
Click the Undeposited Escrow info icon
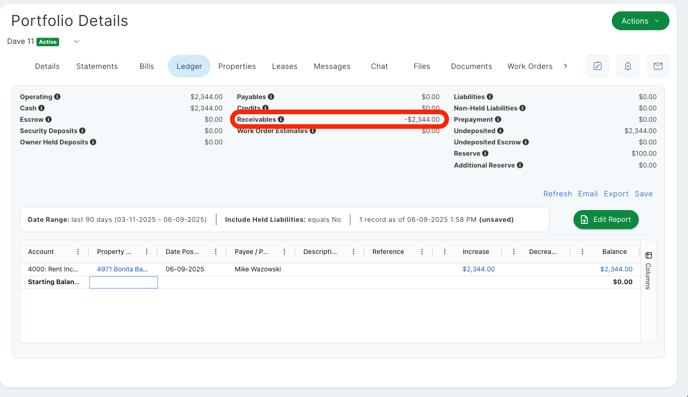pos(526,142)
